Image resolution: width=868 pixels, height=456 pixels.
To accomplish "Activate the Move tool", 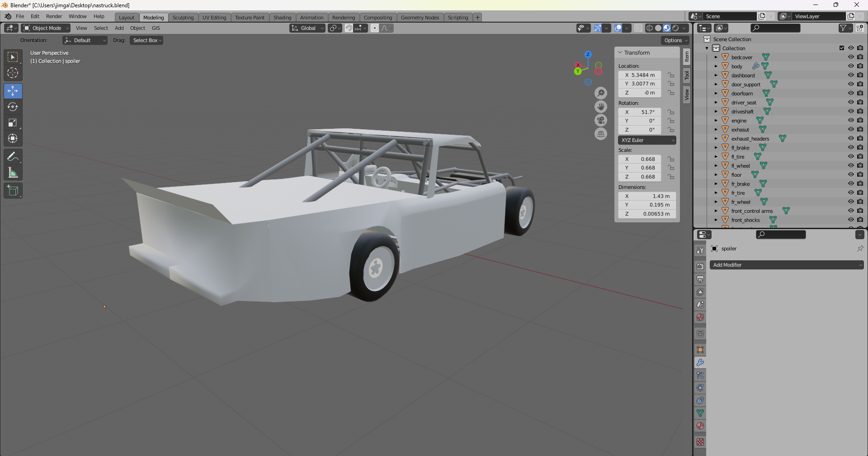I will (13, 91).
